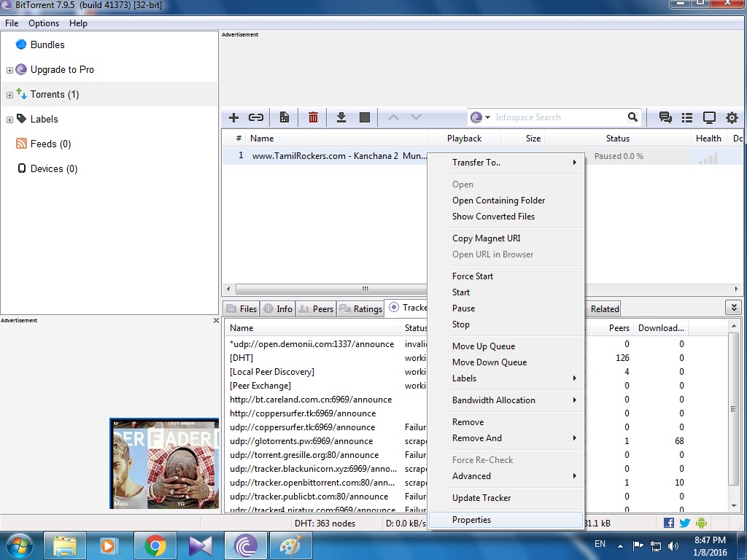Expand the Torrents (1) tree node
Image resolution: width=747 pixels, height=560 pixels.
click(9, 95)
